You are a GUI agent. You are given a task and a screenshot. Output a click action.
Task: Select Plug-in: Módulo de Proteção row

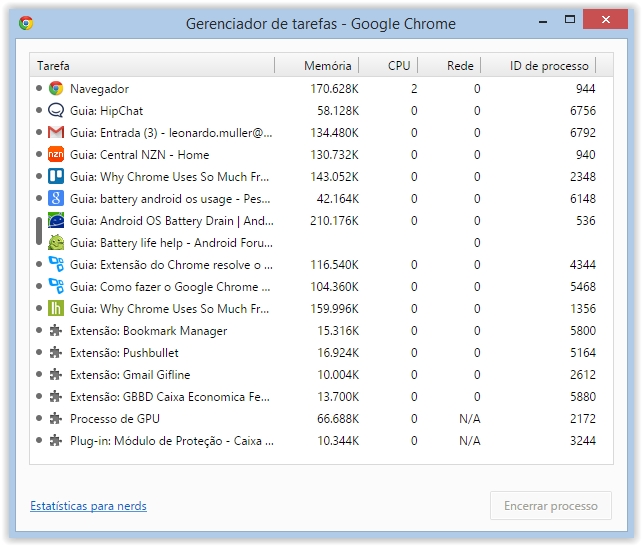tap(321, 441)
